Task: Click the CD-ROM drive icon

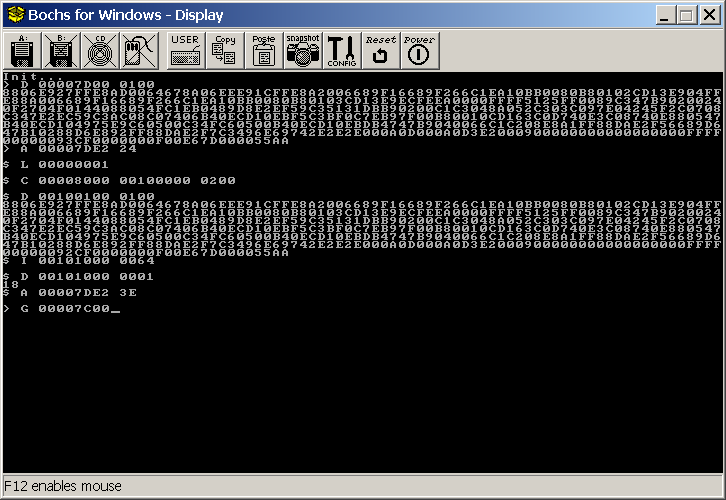Action: tap(100, 50)
